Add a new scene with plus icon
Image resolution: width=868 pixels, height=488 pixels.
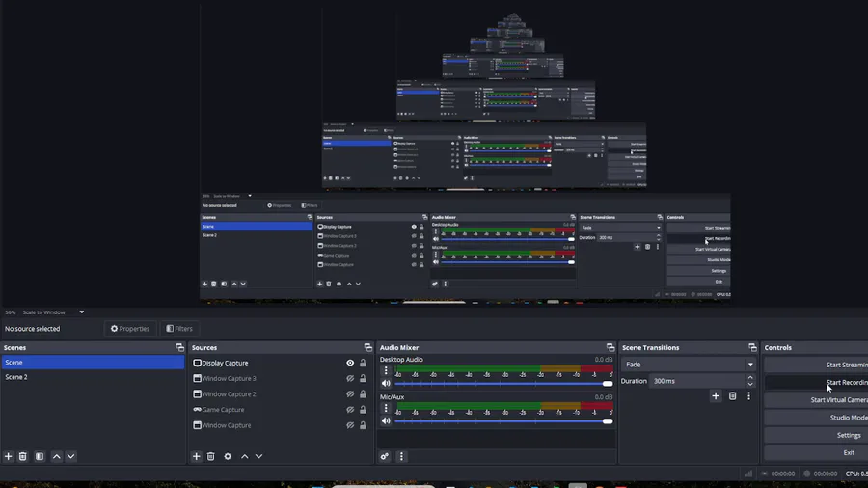coord(9,456)
